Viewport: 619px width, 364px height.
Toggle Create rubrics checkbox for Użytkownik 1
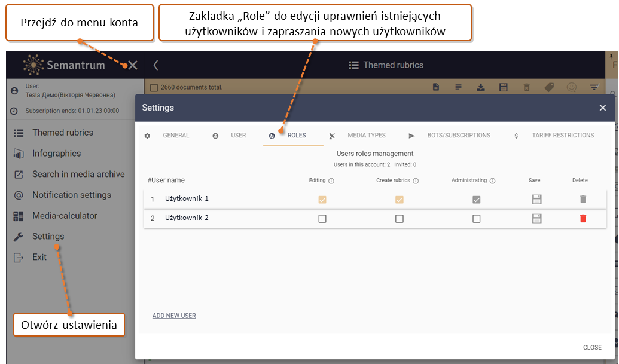click(x=399, y=200)
